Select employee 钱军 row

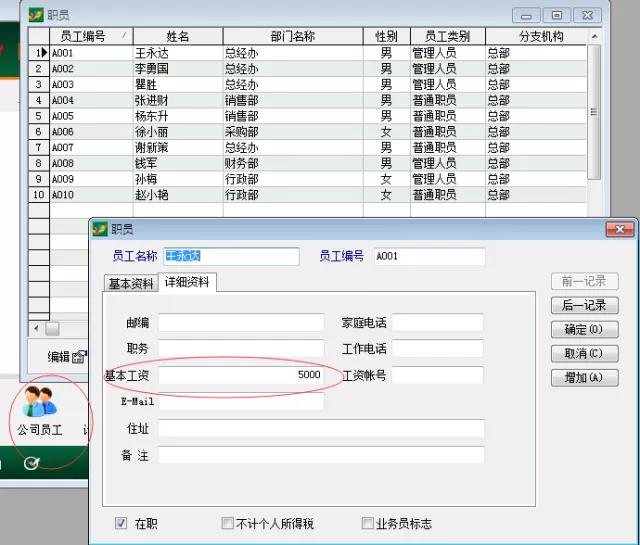[308, 163]
